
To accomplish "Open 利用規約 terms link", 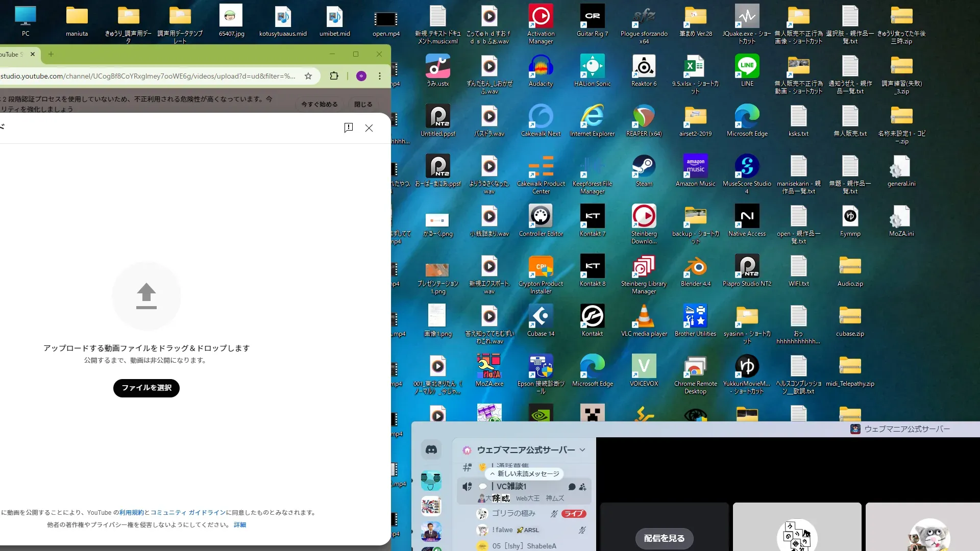I will 132,513.
